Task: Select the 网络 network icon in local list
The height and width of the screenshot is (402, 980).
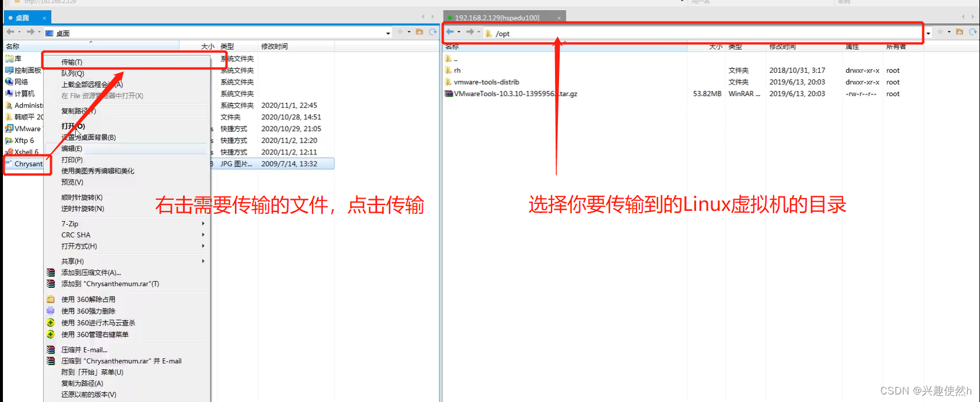Action: (x=9, y=82)
